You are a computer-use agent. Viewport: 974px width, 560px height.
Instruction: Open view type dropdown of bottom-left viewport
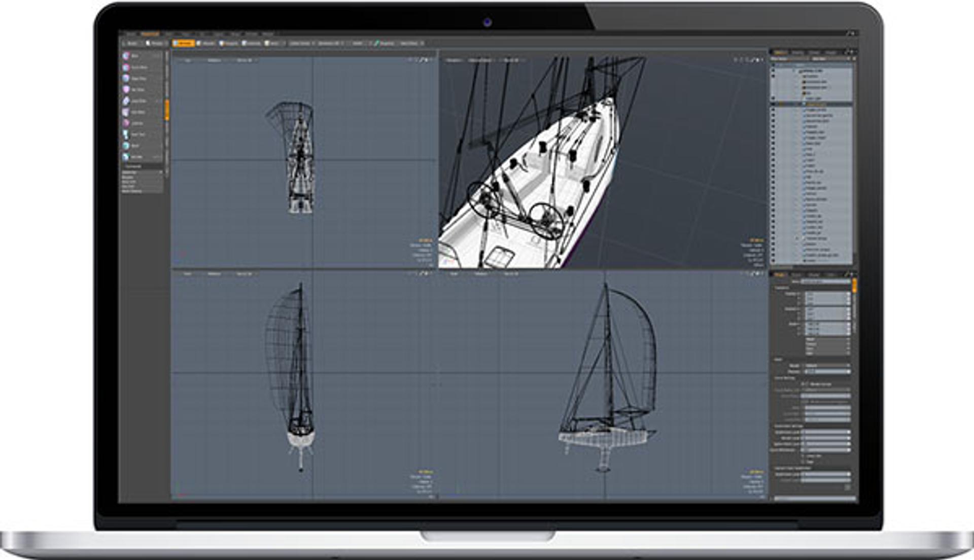coord(187,274)
